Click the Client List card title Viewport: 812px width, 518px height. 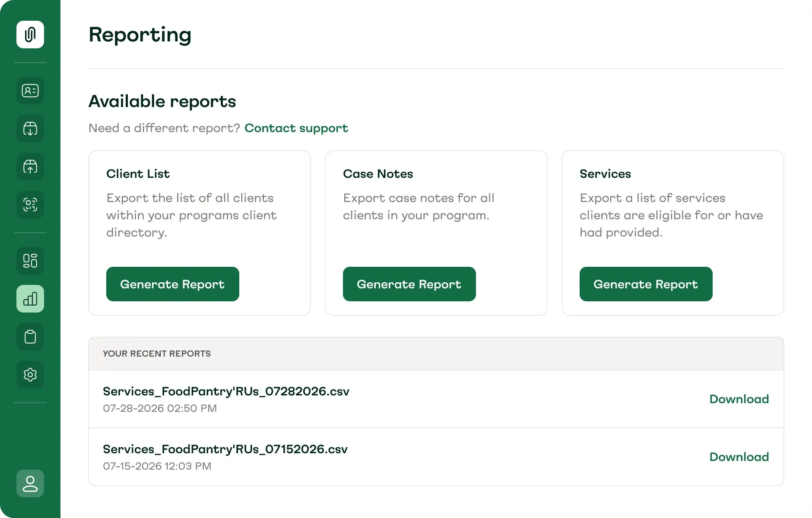point(138,174)
